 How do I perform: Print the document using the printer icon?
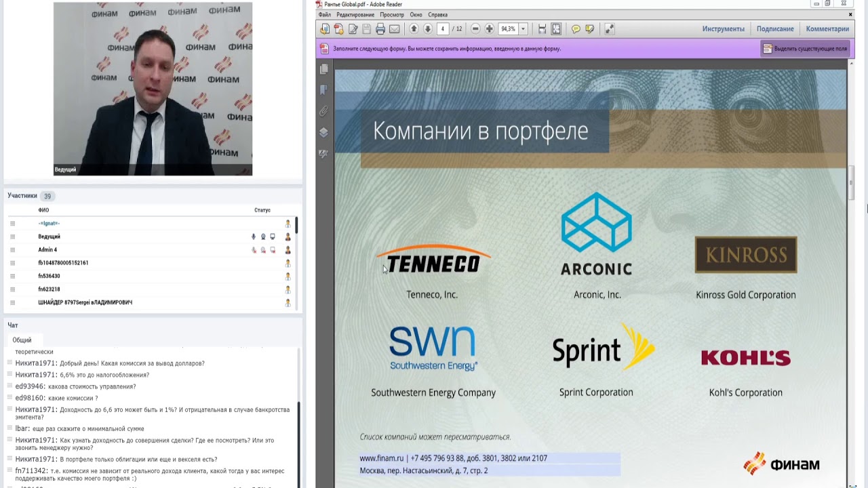point(380,29)
